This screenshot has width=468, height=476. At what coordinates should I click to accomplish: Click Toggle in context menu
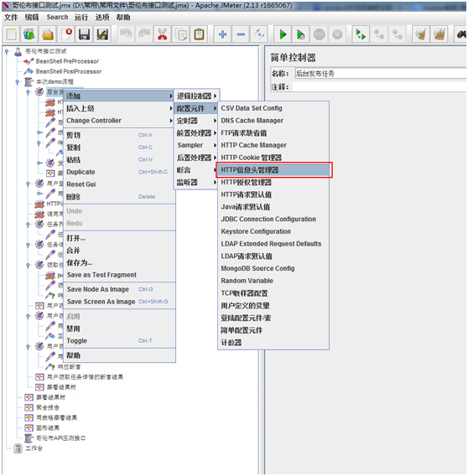(x=119, y=340)
